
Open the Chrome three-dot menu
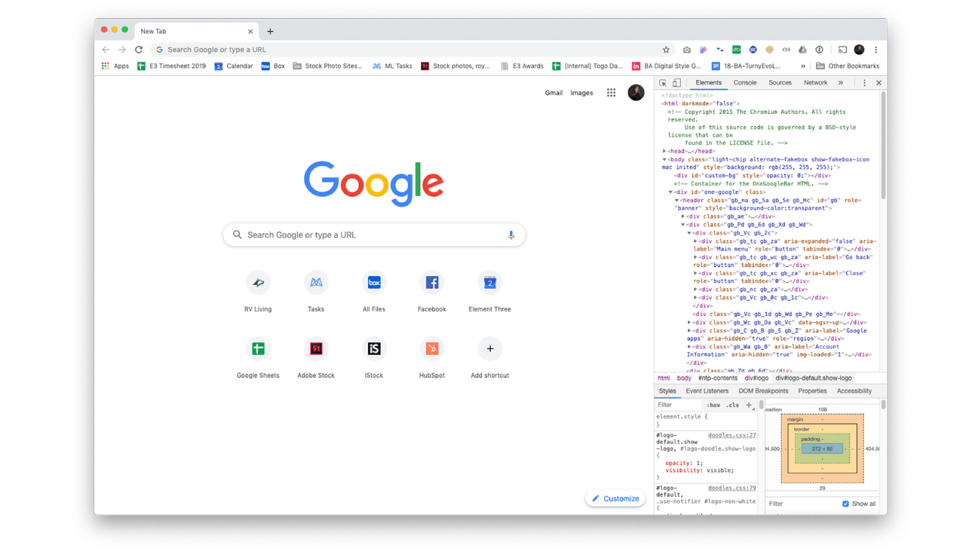click(876, 50)
